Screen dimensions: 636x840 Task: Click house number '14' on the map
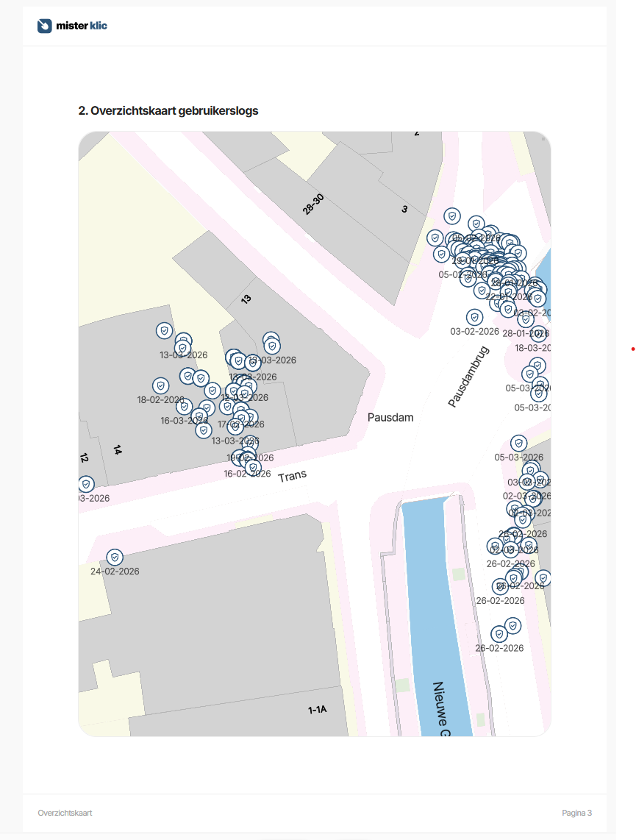pos(117,450)
